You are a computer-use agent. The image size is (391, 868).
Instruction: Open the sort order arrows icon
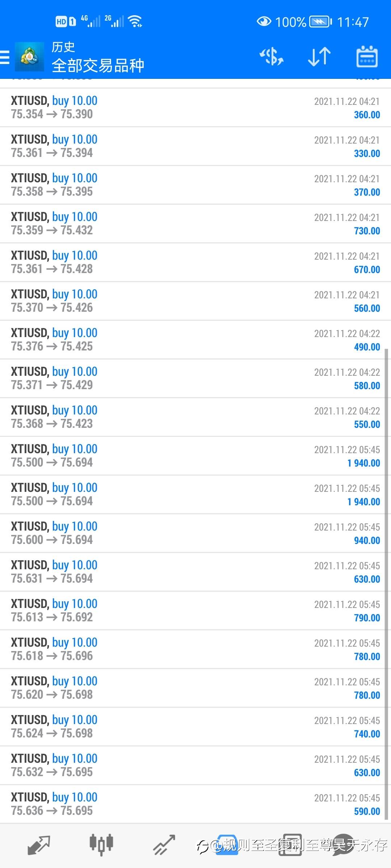319,57
